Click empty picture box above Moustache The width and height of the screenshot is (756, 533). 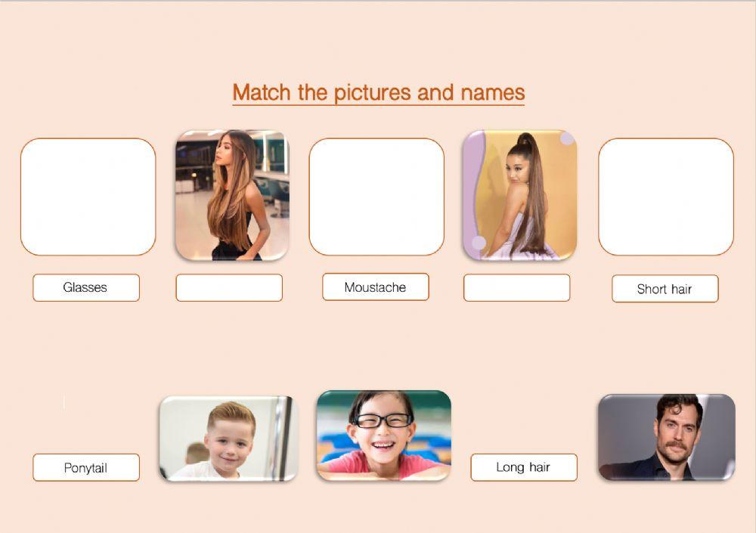coord(376,197)
